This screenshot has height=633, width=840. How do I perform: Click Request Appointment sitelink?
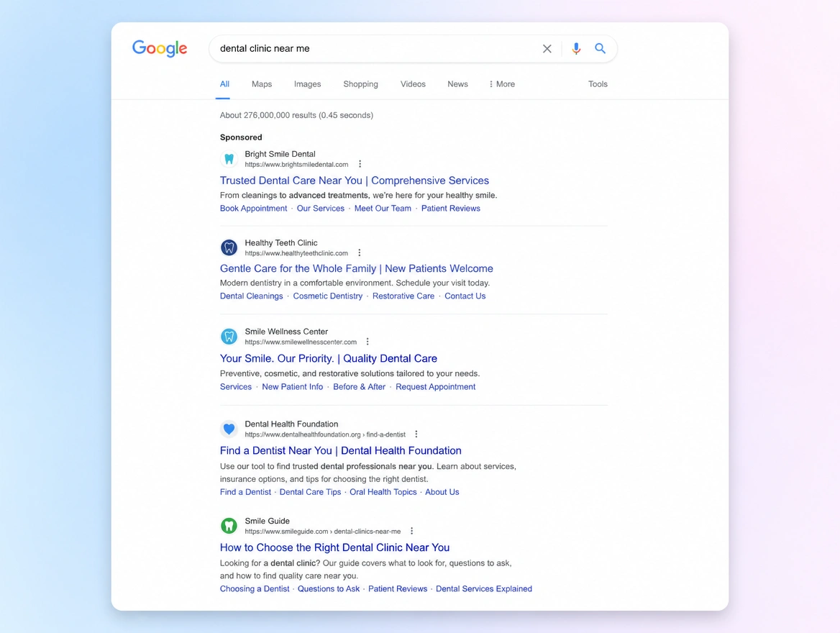436,387
